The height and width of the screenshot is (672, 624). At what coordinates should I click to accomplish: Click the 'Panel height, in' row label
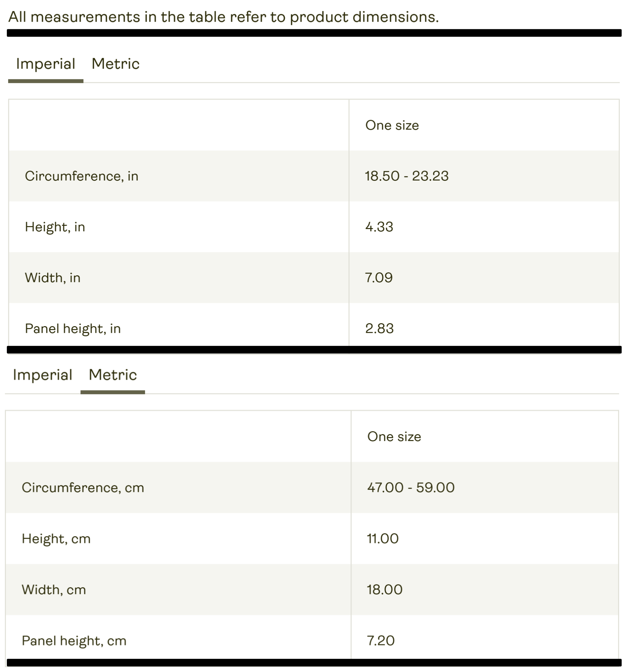tap(73, 328)
